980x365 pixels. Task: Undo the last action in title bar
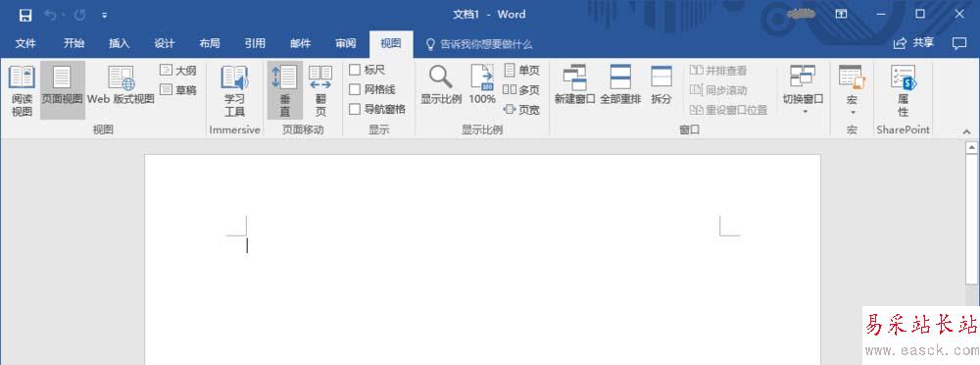coord(50,15)
